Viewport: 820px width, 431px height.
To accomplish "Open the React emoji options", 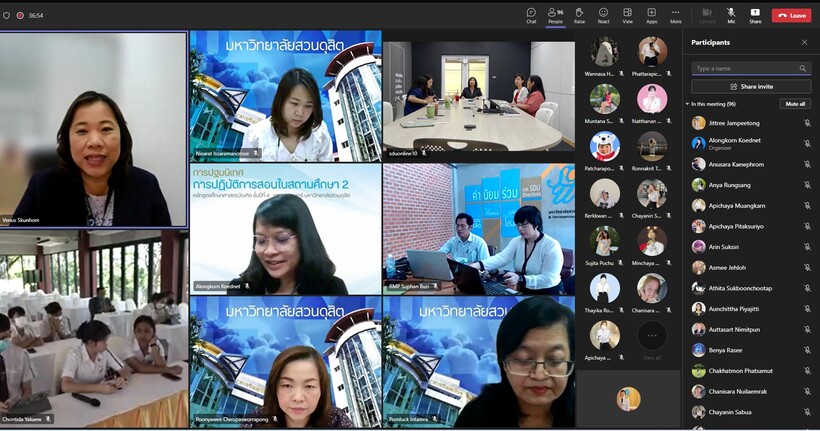I will (x=603, y=15).
